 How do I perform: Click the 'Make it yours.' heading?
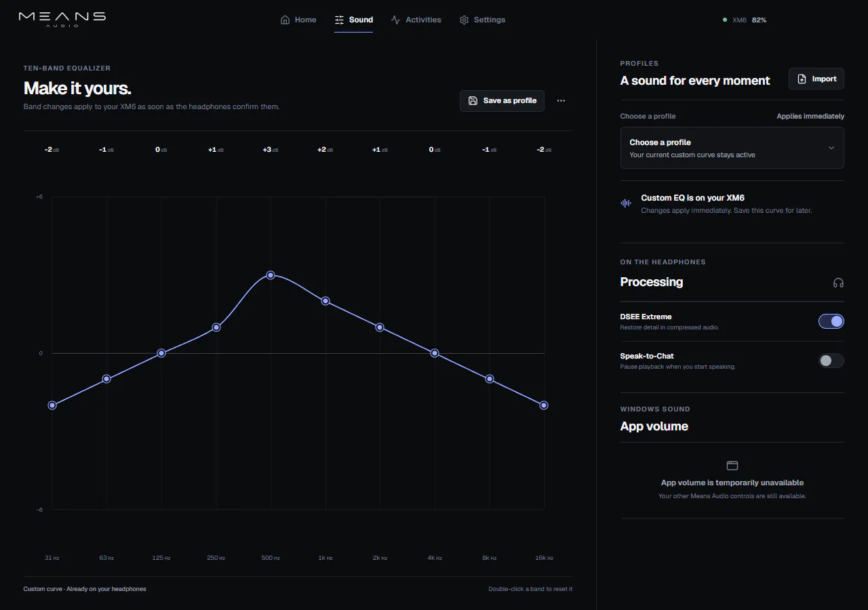click(77, 89)
